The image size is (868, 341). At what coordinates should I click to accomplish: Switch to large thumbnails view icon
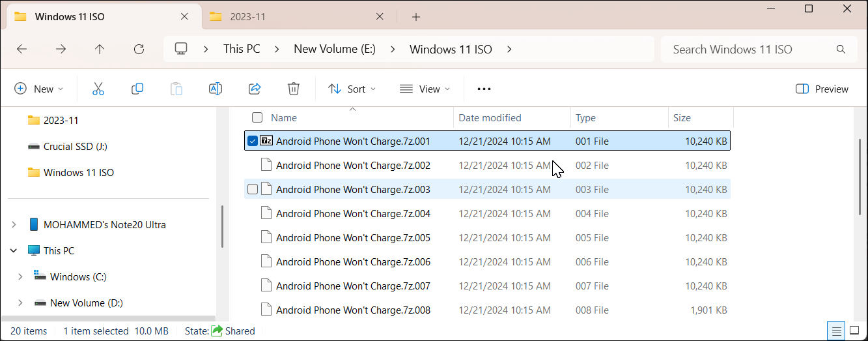click(x=854, y=331)
